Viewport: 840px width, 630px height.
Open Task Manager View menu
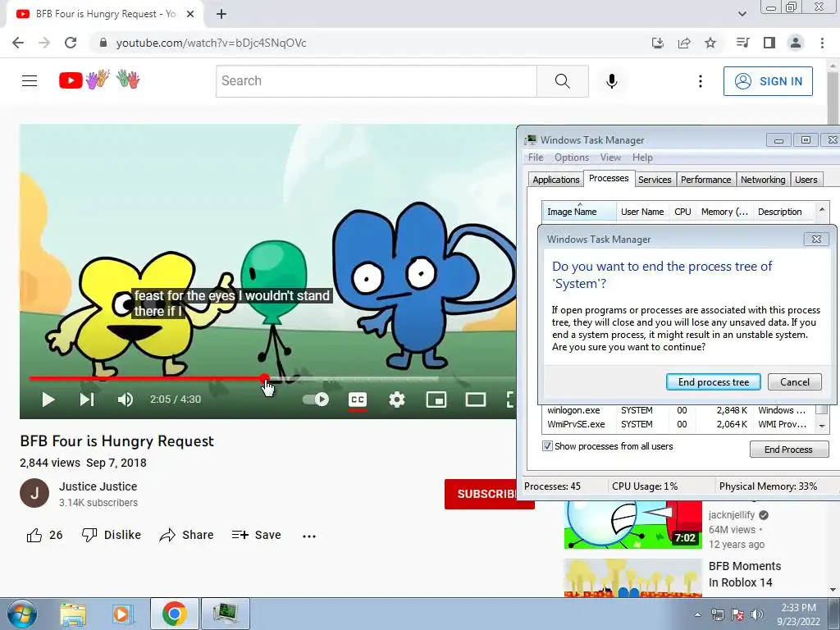pyautogui.click(x=610, y=157)
